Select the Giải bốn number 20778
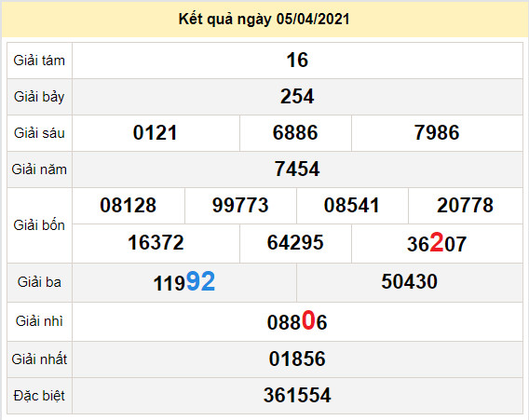The width and height of the screenshot is (529, 420). (x=466, y=205)
